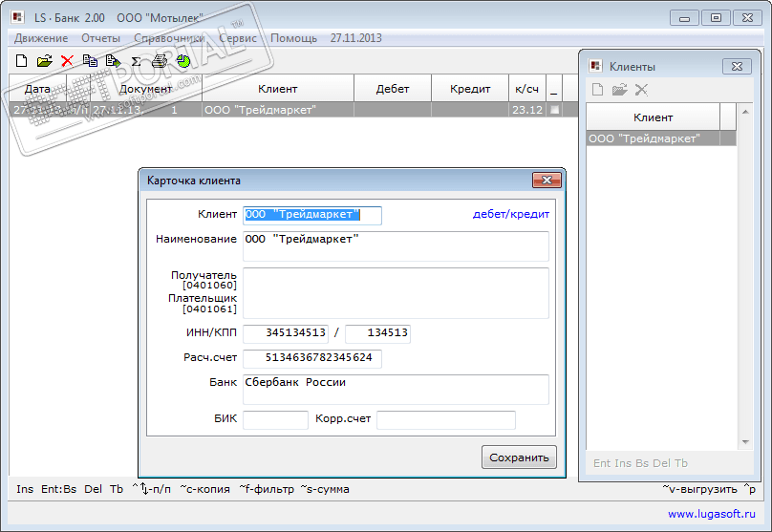
Task: Click the Банк field with Сбербанк России
Action: pyautogui.click(x=396, y=390)
